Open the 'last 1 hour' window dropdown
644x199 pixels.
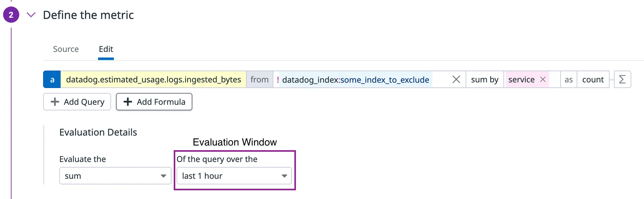tap(234, 176)
